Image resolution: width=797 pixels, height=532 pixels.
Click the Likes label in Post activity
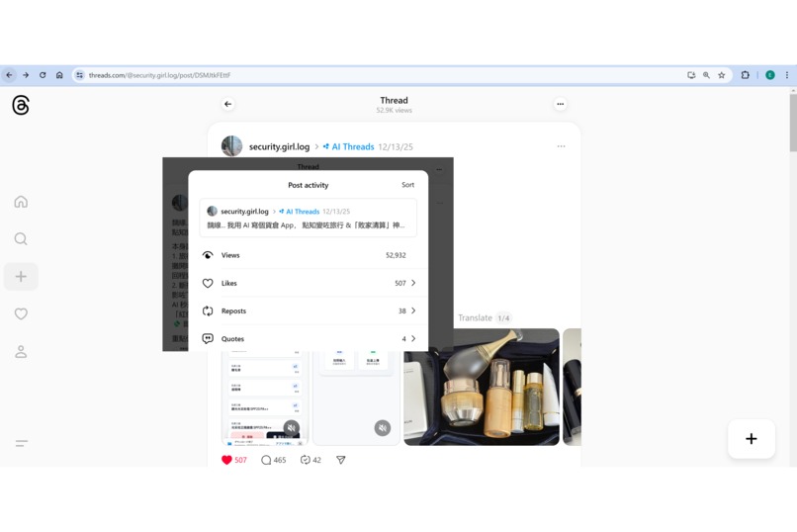[x=228, y=283]
